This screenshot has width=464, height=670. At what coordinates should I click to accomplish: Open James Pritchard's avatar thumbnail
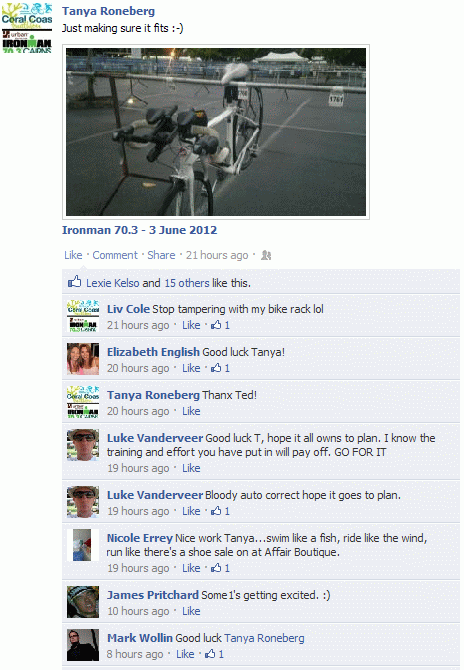[x=83, y=602]
